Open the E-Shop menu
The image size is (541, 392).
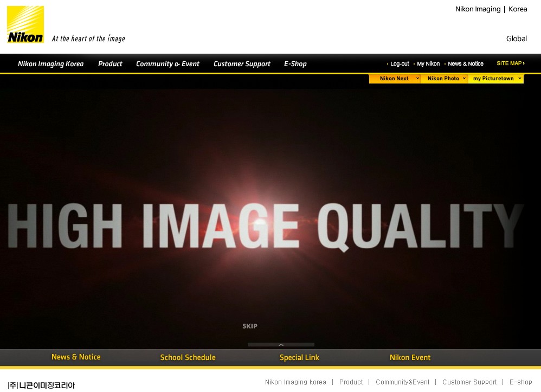tap(295, 64)
